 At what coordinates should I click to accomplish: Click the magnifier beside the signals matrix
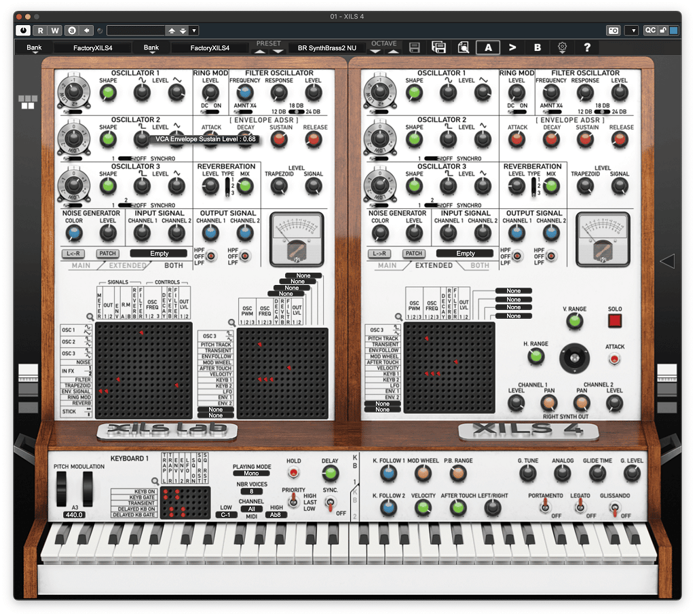click(x=90, y=317)
